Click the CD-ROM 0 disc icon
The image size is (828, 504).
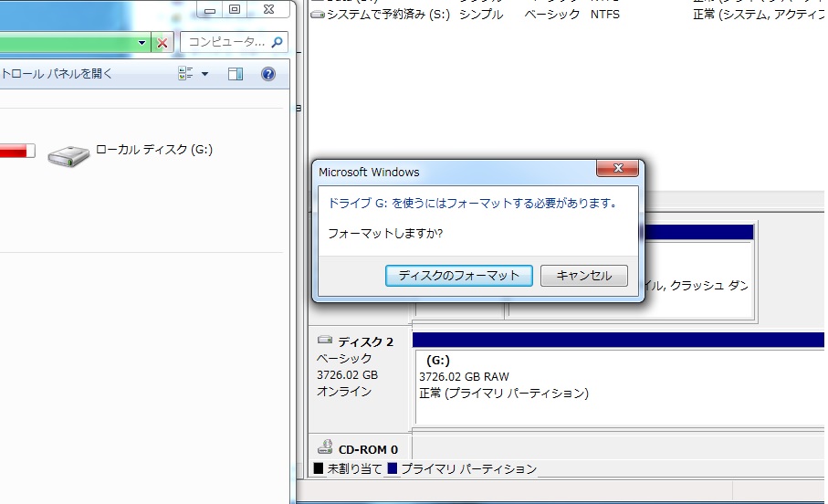coord(325,447)
